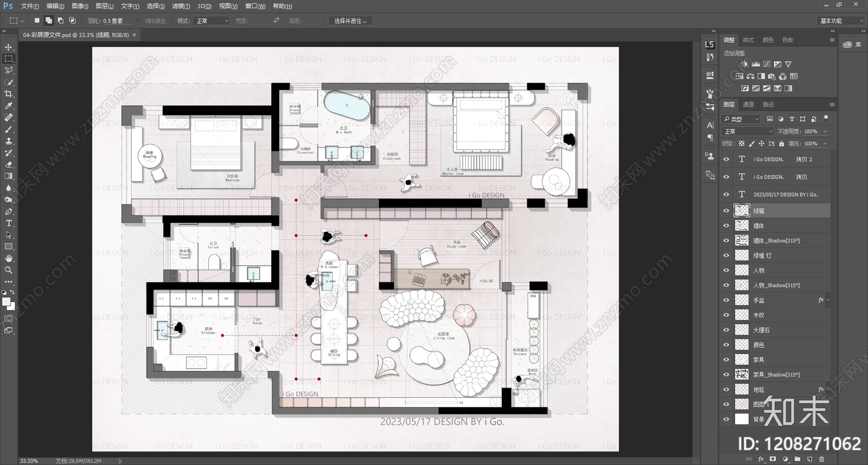The width and height of the screenshot is (868, 465).
Task: Choose the Gradient tool
Action: (9, 176)
